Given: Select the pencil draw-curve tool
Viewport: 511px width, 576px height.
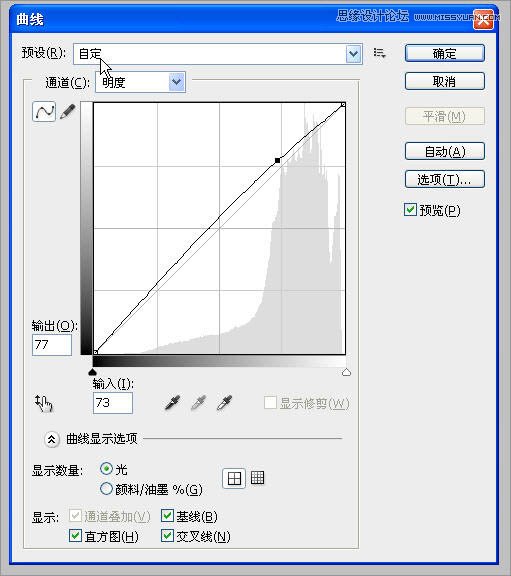Looking at the screenshot, I should [68, 112].
